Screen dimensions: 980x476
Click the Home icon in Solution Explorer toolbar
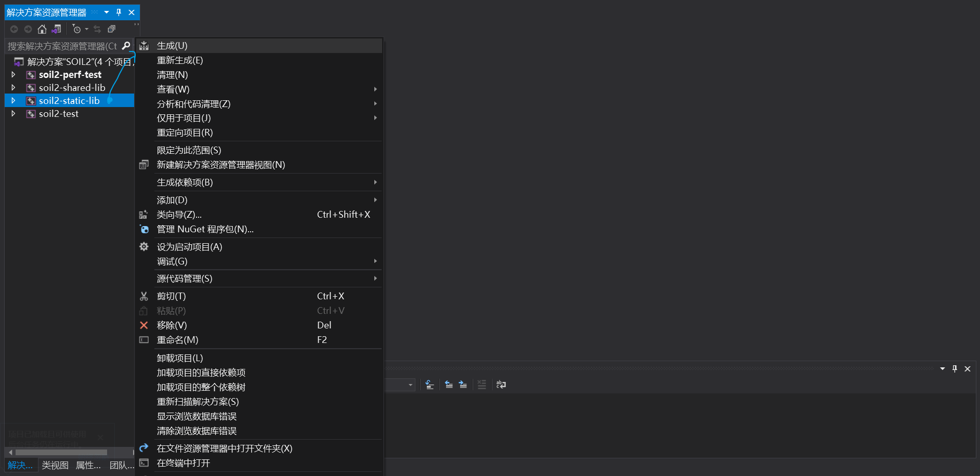tap(42, 29)
